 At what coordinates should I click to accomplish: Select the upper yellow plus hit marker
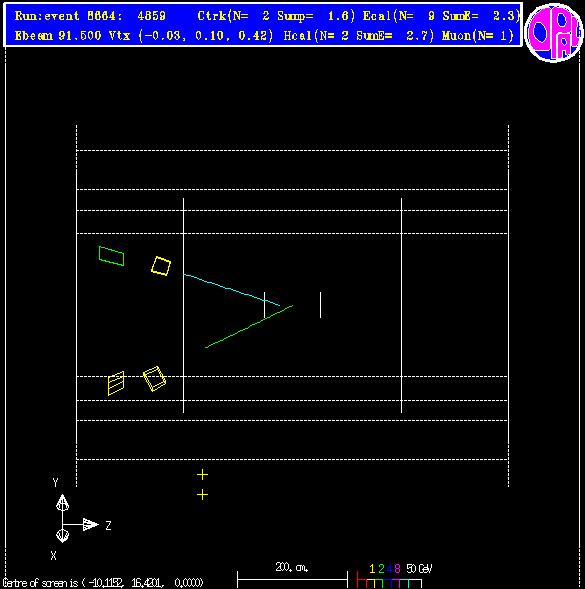point(203,475)
